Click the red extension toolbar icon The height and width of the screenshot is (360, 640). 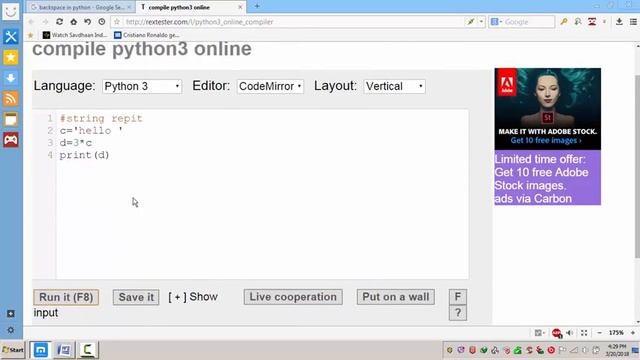592,22
